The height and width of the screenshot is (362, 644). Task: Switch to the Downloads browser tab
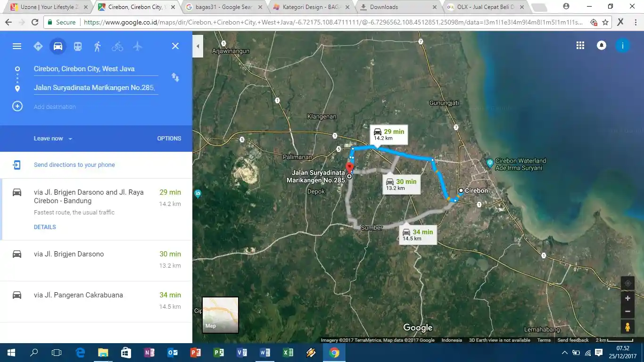(397, 7)
